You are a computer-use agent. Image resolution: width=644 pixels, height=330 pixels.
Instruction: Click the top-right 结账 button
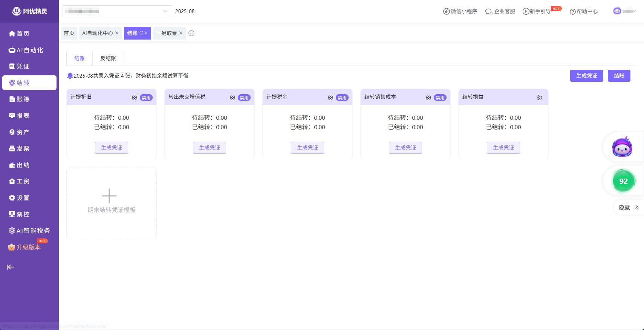pyautogui.click(x=619, y=76)
